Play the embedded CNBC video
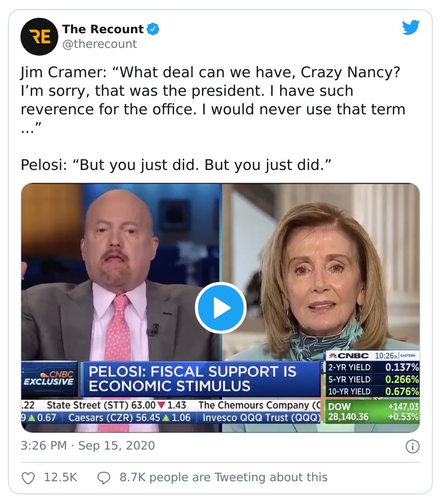 (x=220, y=308)
